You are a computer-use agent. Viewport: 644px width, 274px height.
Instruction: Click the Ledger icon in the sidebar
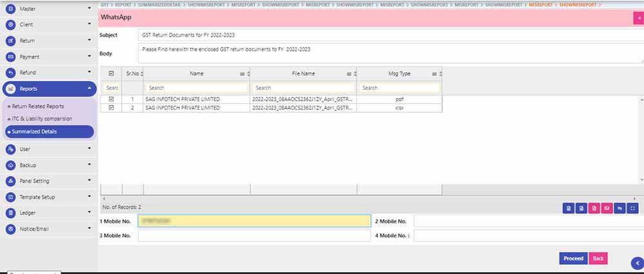click(x=10, y=213)
